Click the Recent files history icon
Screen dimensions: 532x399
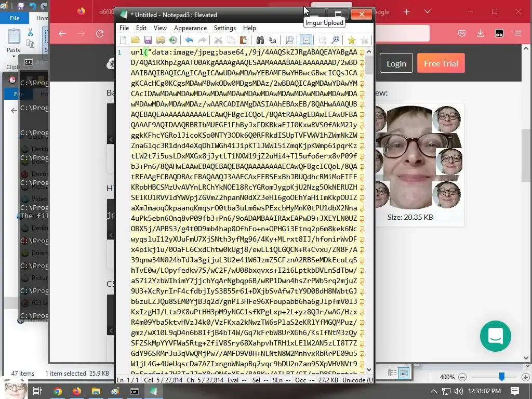pyautogui.click(x=173, y=40)
